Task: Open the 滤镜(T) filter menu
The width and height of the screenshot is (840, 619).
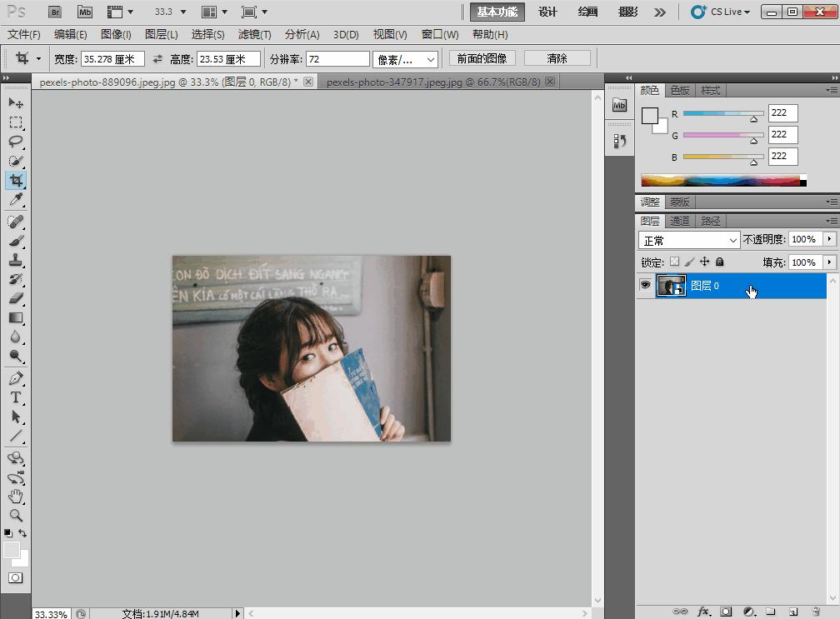Action: [x=254, y=35]
